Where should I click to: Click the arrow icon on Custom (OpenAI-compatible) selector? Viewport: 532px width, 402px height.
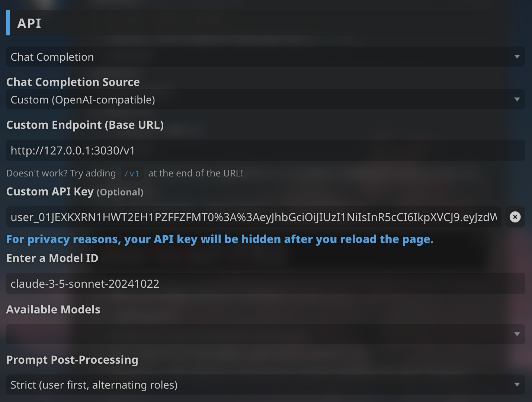coord(517,99)
